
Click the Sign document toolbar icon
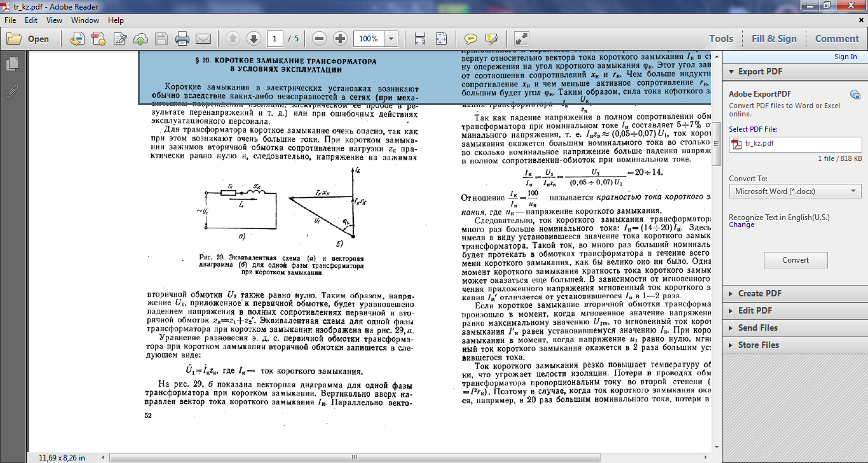tap(119, 39)
